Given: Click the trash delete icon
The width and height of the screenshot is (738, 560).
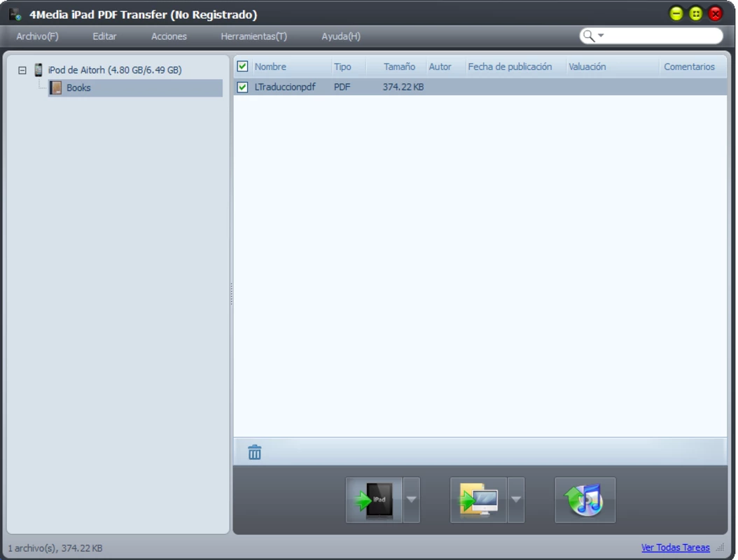Looking at the screenshot, I should 255,452.
